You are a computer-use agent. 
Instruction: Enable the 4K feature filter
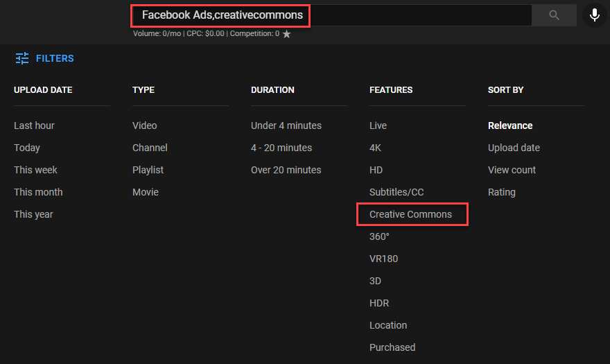[x=376, y=148]
